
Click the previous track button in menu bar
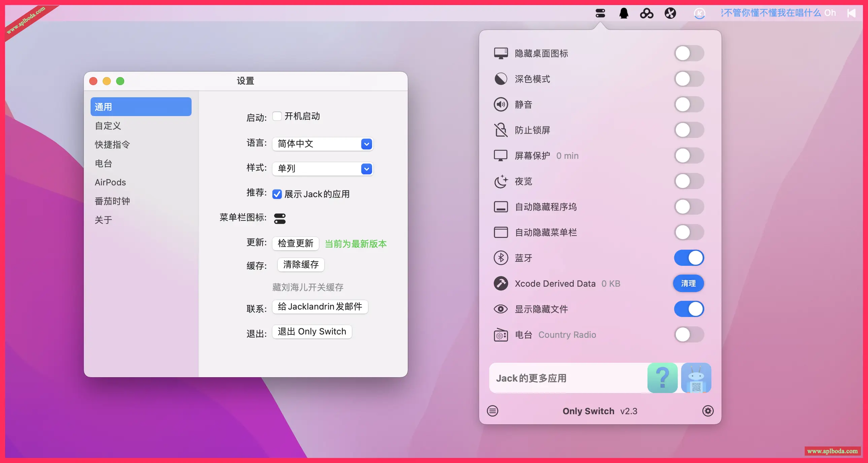tap(852, 13)
